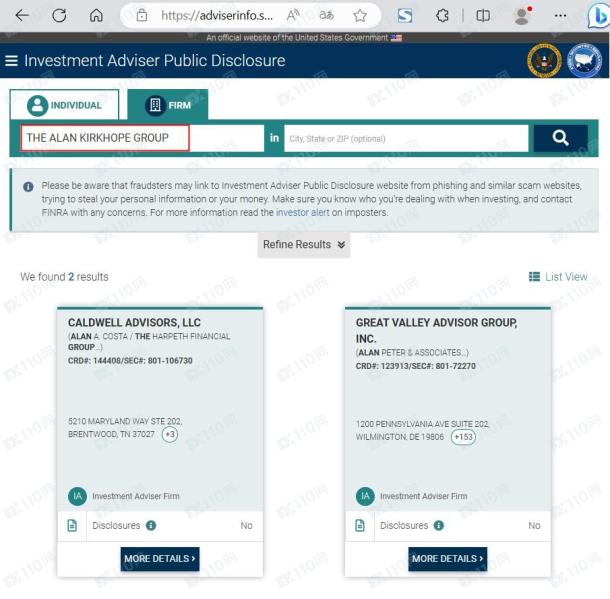Run search with the magnifier button
Viewport: 610px width, 599px height.
tap(560, 138)
